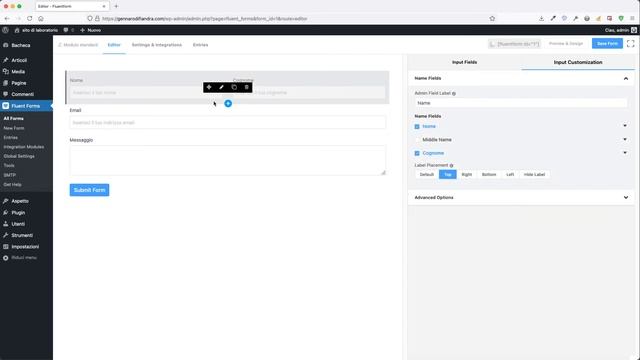
Task: Select Hide Label placement option
Action: 534,174
